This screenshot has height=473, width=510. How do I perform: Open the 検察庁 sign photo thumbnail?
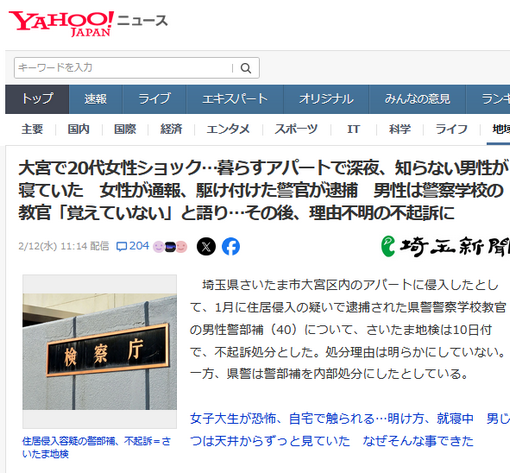tap(100, 351)
